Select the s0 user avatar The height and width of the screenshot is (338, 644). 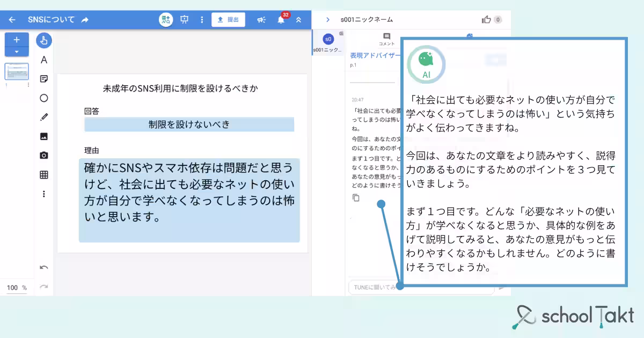[x=328, y=39]
